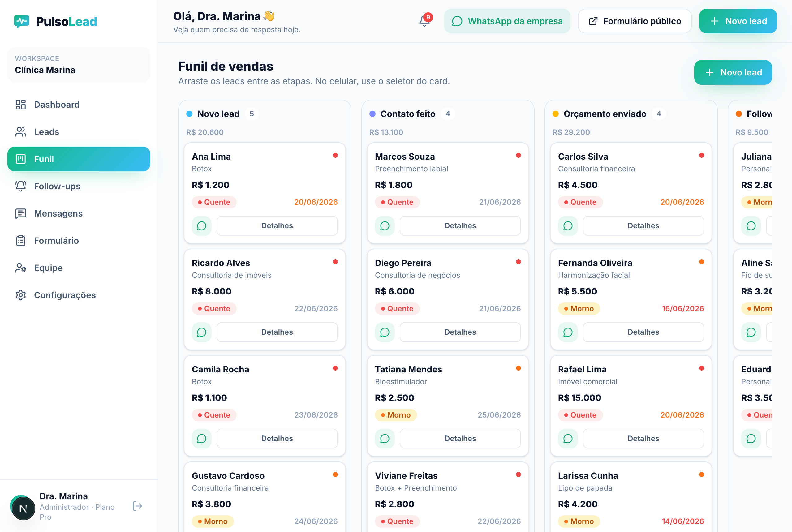Screen dimensions: 792x532
Task: Open Detalhes for Camila Rocha
Action: pos(277,439)
